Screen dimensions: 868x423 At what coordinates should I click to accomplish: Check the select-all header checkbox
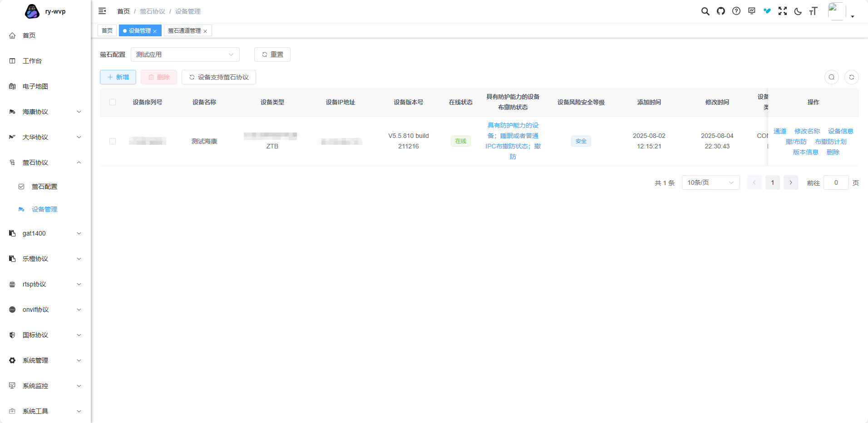pyautogui.click(x=113, y=102)
